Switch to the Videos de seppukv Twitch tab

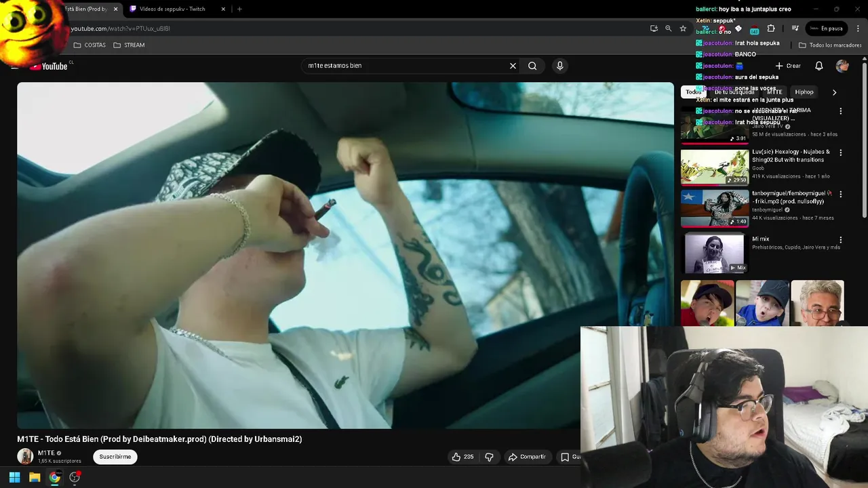click(172, 9)
